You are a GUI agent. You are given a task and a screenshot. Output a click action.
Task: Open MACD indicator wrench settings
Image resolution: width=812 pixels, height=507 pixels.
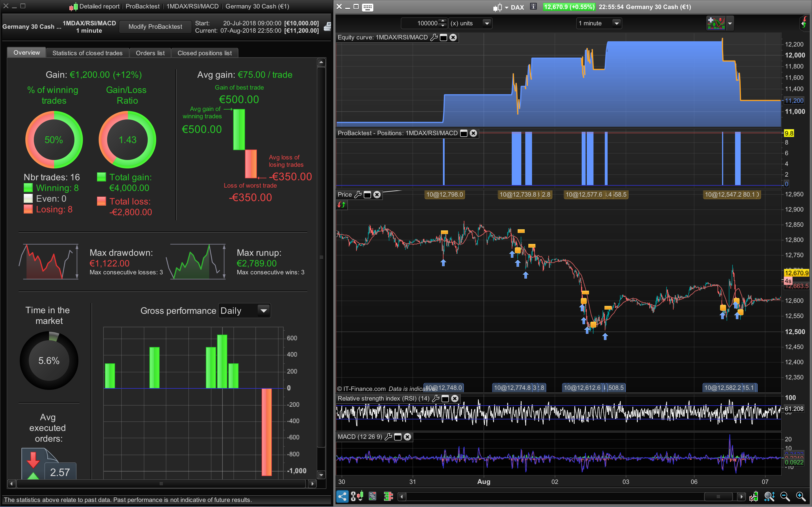click(388, 437)
